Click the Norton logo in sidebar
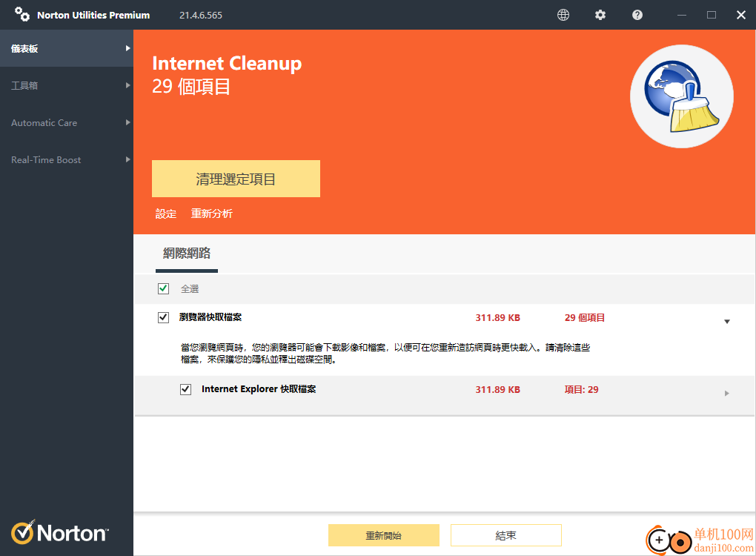The height and width of the screenshot is (556, 756). click(60, 532)
